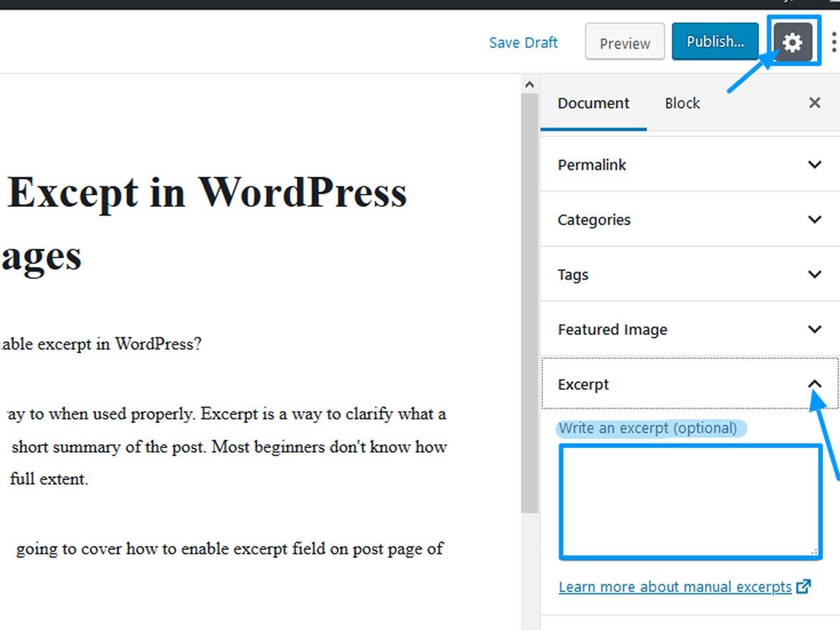This screenshot has height=630, width=840.
Task: Close the settings sidebar panel
Action: (815, 103)
